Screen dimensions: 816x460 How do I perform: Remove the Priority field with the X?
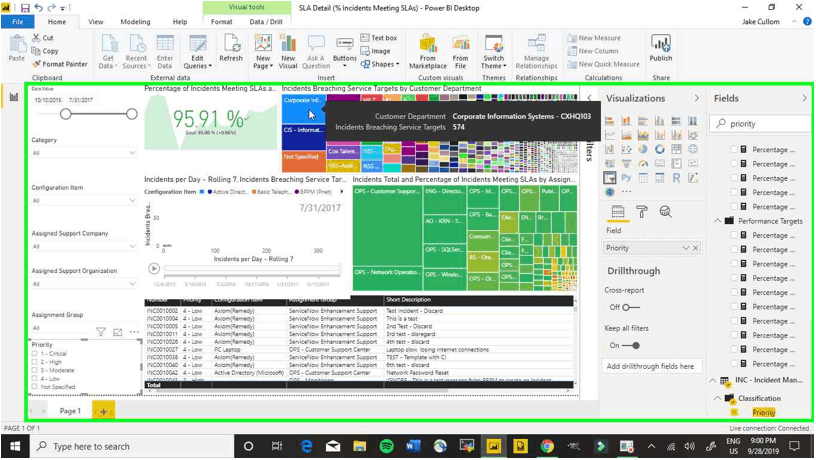coord(695,248)
